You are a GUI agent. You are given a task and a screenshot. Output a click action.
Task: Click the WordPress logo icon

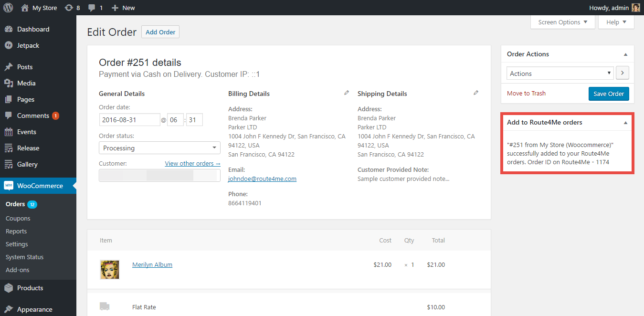[x=8, y=8]
